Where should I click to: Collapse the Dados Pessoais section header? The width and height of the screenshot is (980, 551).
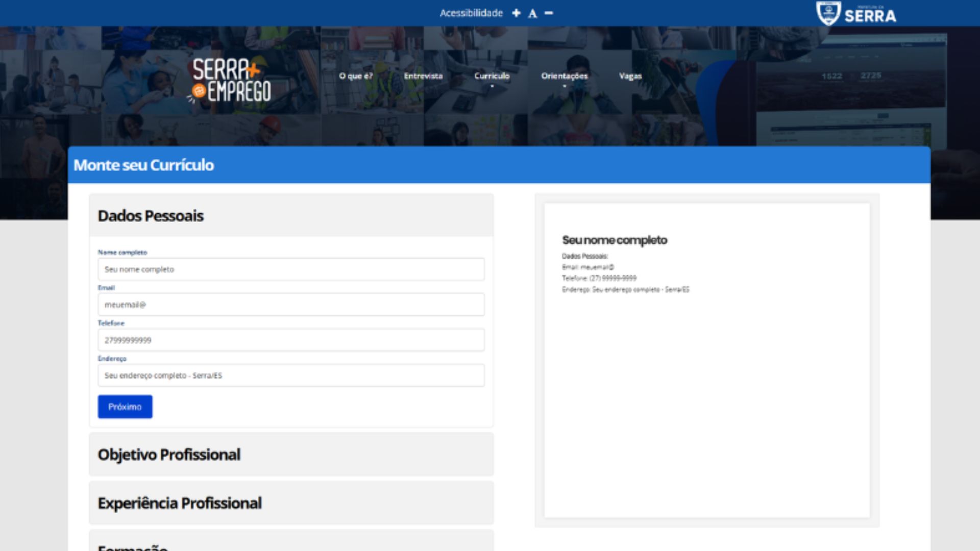point(291,215)
